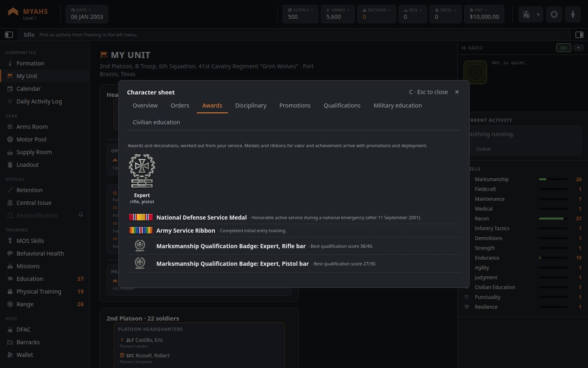Click the National Defense Service Medal ribbon
Image resolution: width=588 pixels, height=368 pixels.
pyautogui.click(x=141, y=218)
